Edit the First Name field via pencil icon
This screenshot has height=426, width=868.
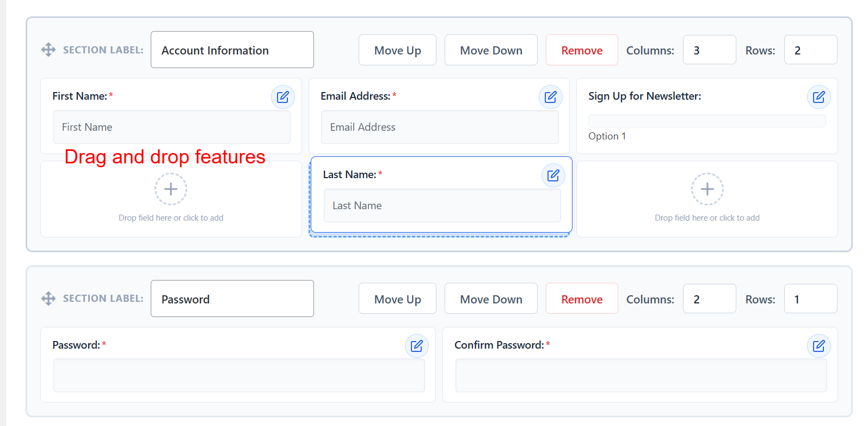(x=283, y=97)
